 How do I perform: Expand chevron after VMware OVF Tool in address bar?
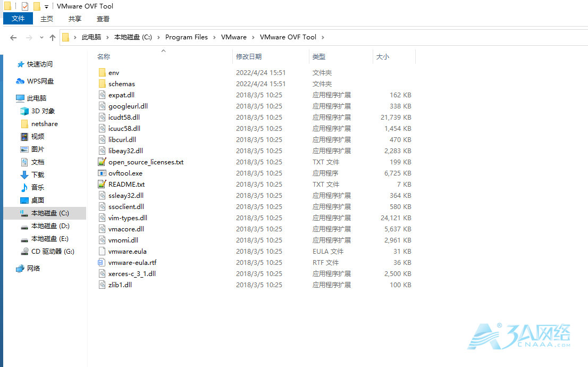323,37
